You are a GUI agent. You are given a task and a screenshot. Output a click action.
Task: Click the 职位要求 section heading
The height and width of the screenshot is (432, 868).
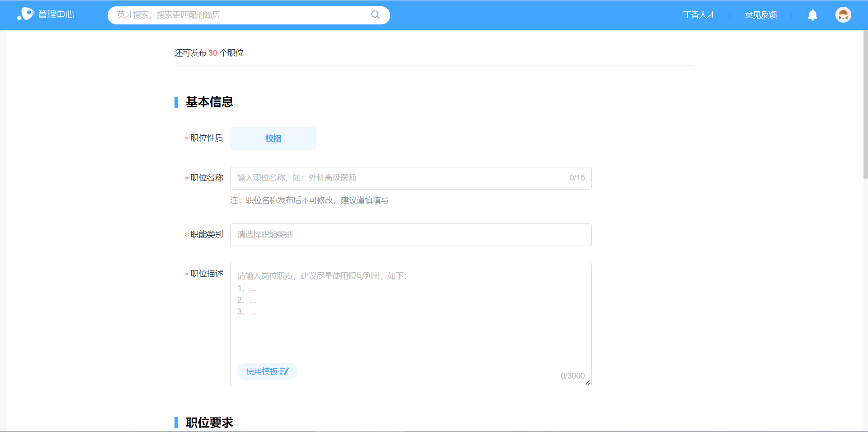(209, 423)
